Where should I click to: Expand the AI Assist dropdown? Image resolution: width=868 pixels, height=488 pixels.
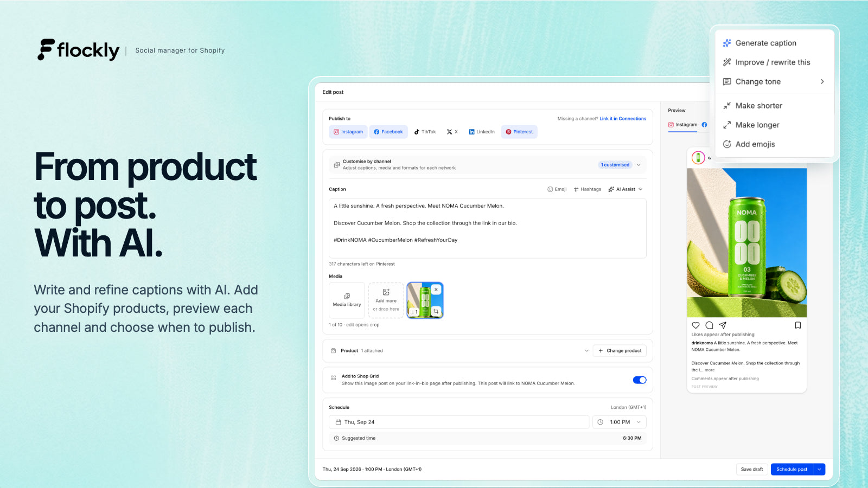click(626, 189)
